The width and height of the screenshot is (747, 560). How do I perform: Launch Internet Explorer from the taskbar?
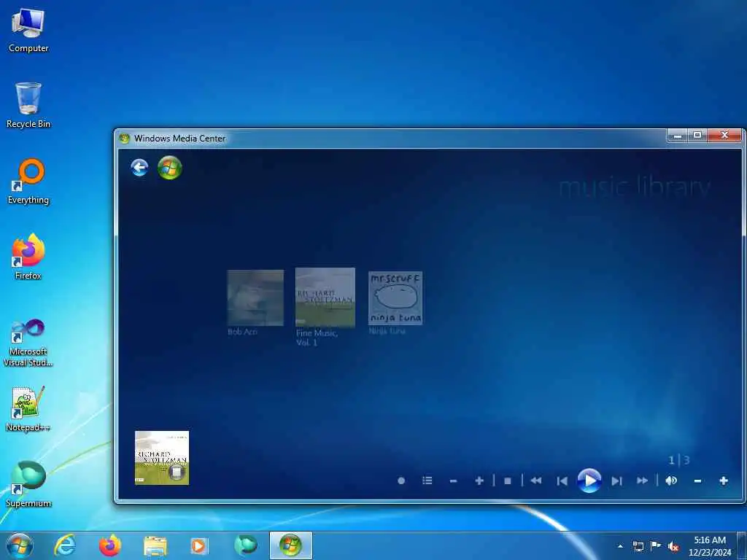coord(65,545)
